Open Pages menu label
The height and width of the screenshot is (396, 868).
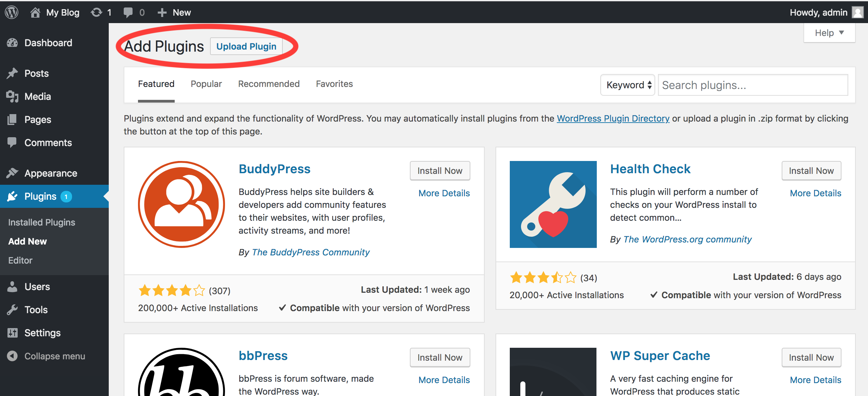point(38,120)
